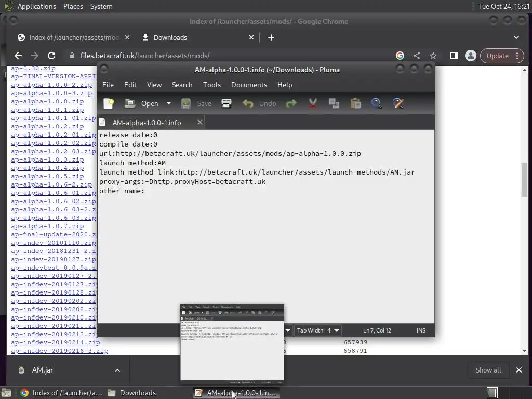
Task: Open Find with the magnifier icon
Action: click(x=377, y=103)
